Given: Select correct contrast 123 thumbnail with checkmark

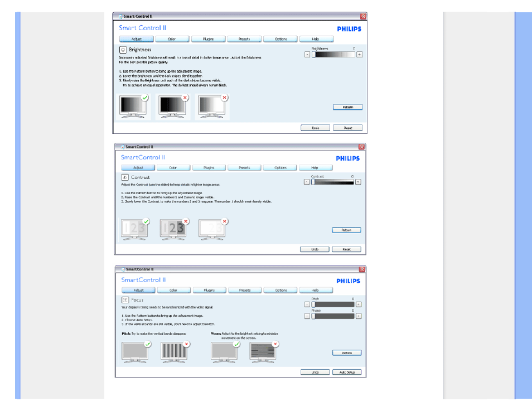Looking at the screenshot, I should pos(135,230).
